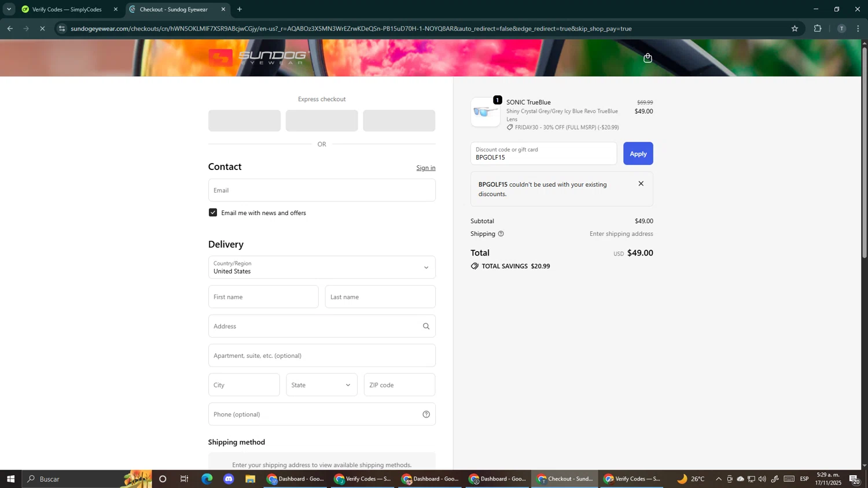Click the Sundog Eyewear logo
The image size is (868, 488).
pos(259,57)
